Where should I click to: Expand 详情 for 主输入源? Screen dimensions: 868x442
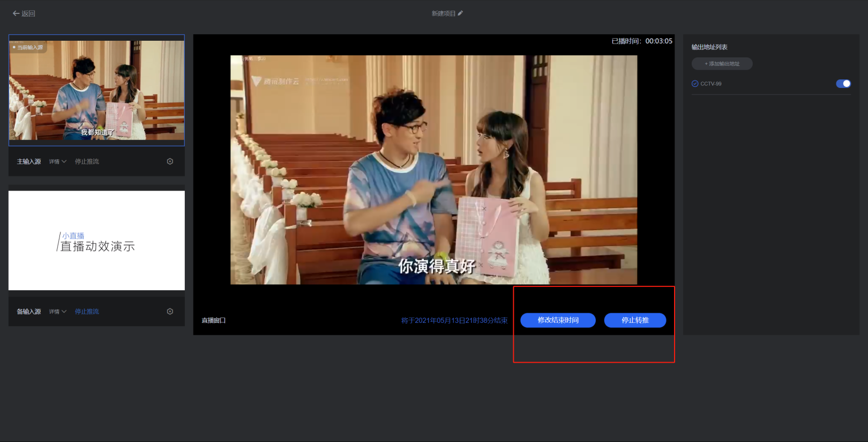(58, 161)
